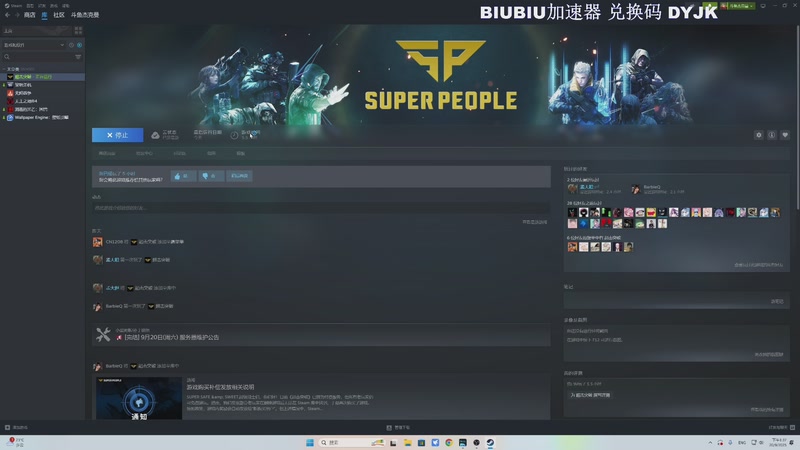Click the thumbs down button
Image resolution: width=800 pixels, height=450 pixels.
pyautogui.click(x=211, y=176)
